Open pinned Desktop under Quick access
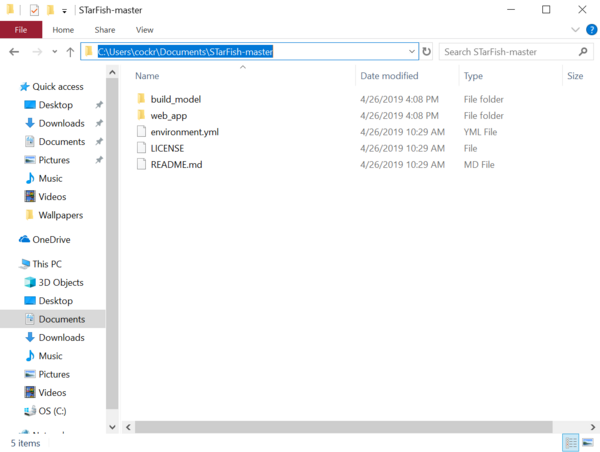Screen dimensions: 600x452 pyautogui.click(x=55, y=105)
